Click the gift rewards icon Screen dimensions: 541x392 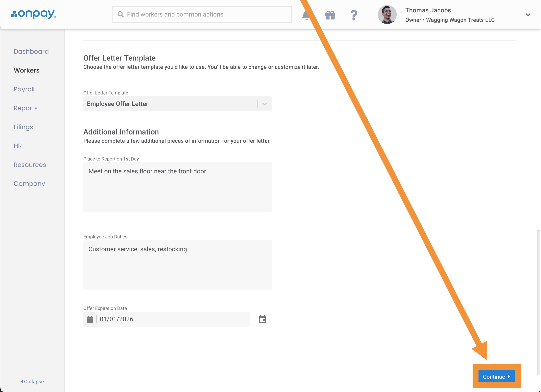[x=330, y=15]
